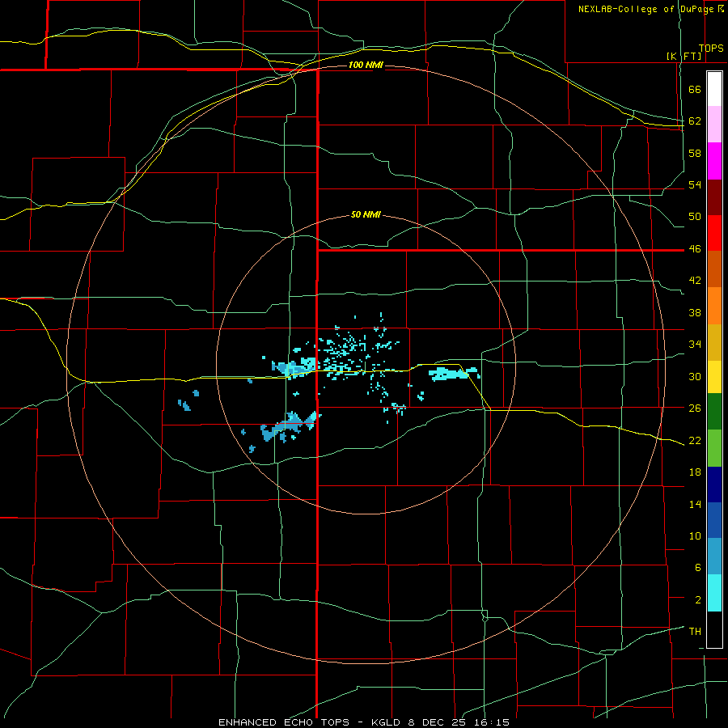Click the 10 legend value
The width and height of the screenshot is (728, 728).
tap(695, 535)
